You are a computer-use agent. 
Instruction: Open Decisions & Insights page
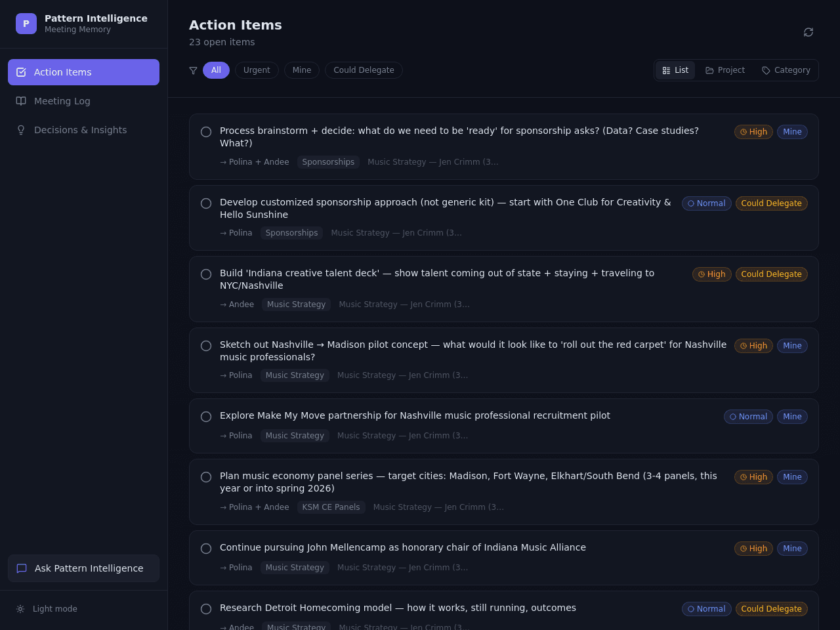coord(83,130)
